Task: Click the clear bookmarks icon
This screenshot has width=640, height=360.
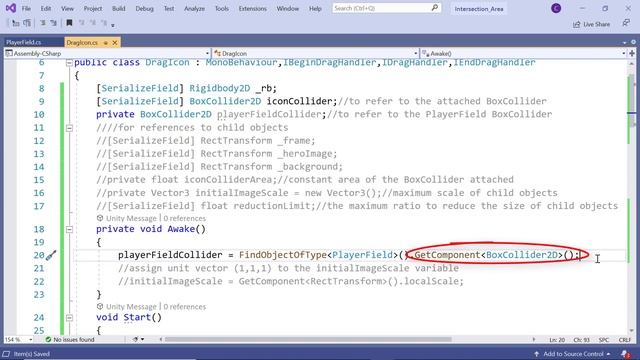Action: [104, 23]
